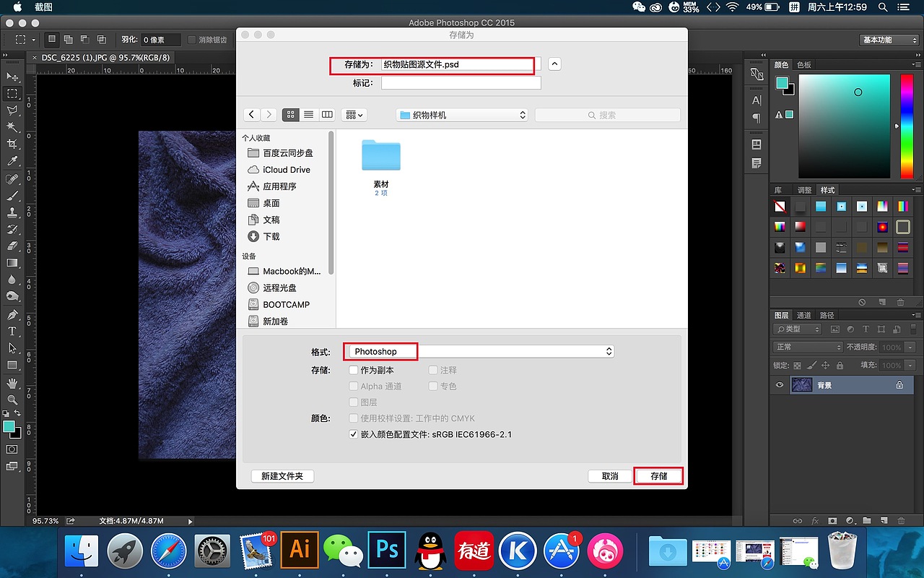Viewport: 924px width, 578px height.
Task: Open the layer filter 类型 dropdown
Action: (x=798, y=329)
